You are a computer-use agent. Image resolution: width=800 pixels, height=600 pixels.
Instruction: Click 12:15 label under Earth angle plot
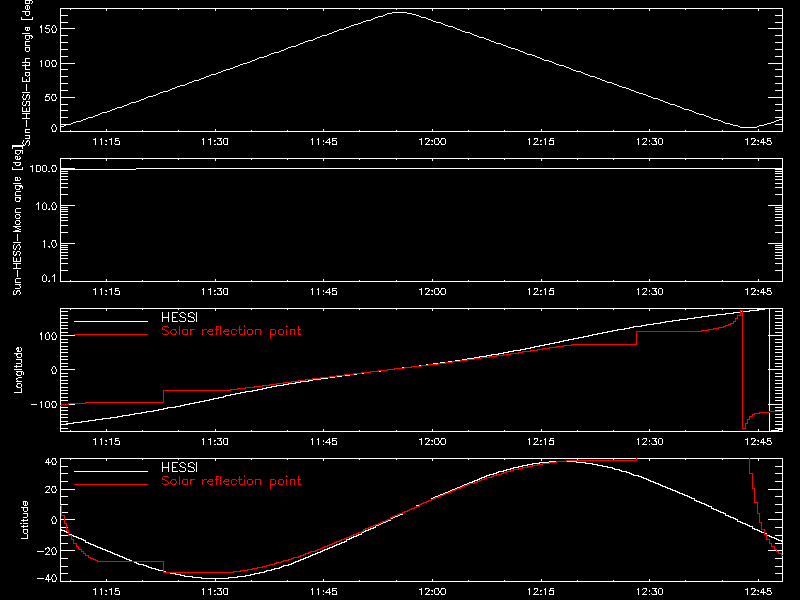[541, 142]
